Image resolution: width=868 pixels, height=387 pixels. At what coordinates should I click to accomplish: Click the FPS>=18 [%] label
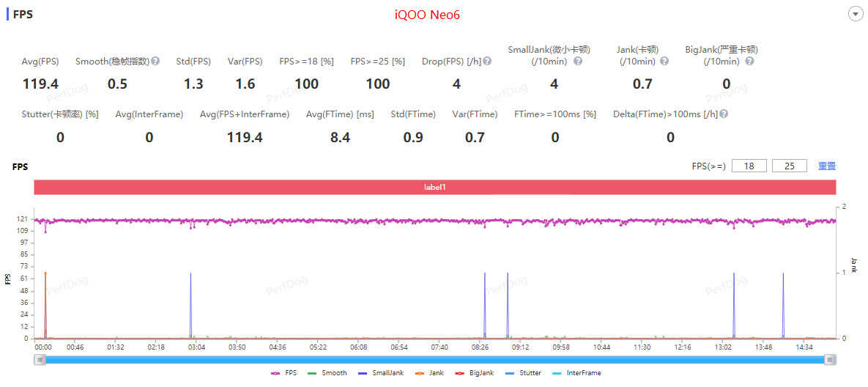307,62
